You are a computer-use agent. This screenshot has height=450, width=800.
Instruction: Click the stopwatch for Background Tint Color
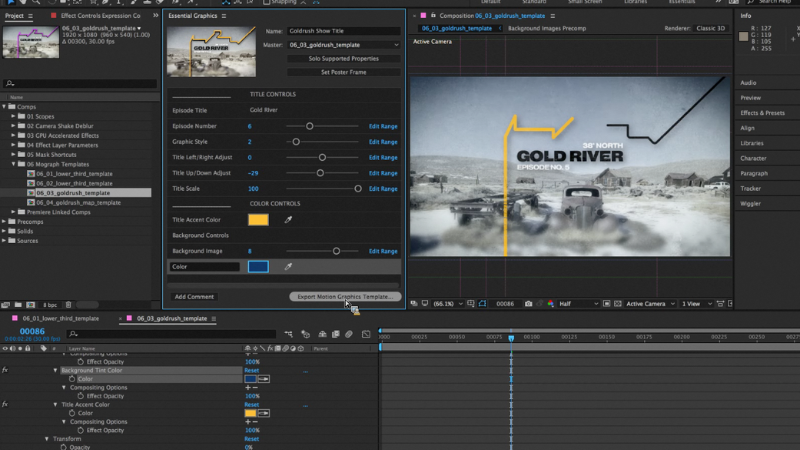72,379
